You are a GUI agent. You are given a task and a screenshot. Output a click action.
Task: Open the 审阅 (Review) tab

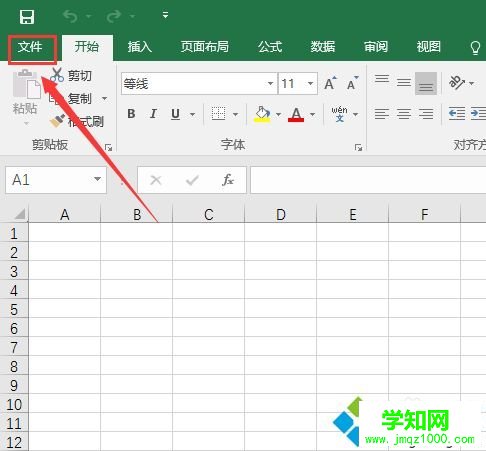click(x=376, y=47)
